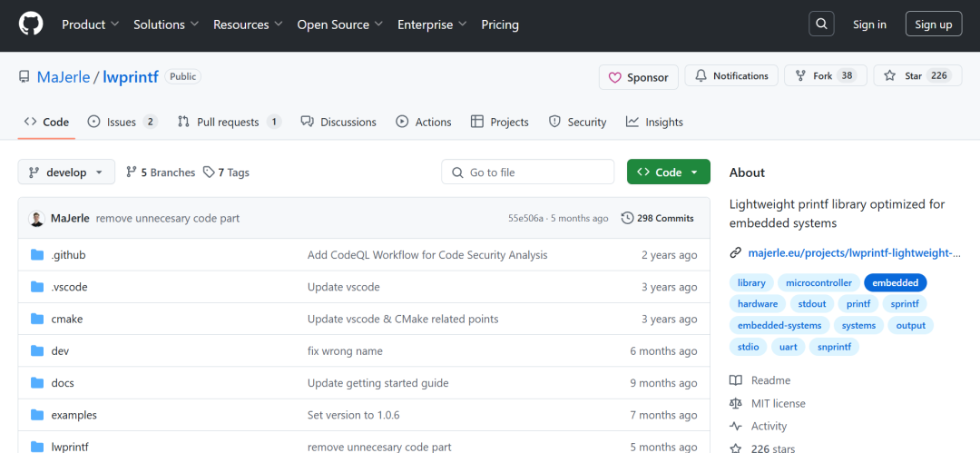Expand the Open Source menu
The height and width of the screenshot is (453, 980).
coord(340,25)
